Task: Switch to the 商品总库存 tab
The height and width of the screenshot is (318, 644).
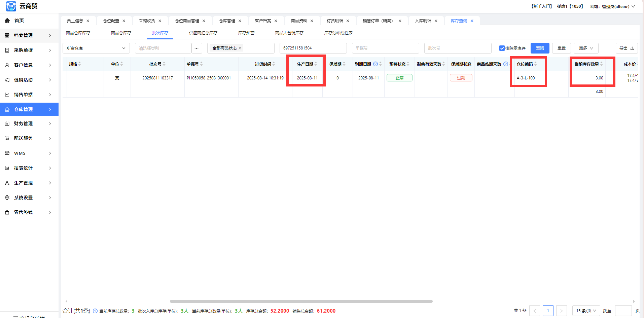Action: click(121, 33)
